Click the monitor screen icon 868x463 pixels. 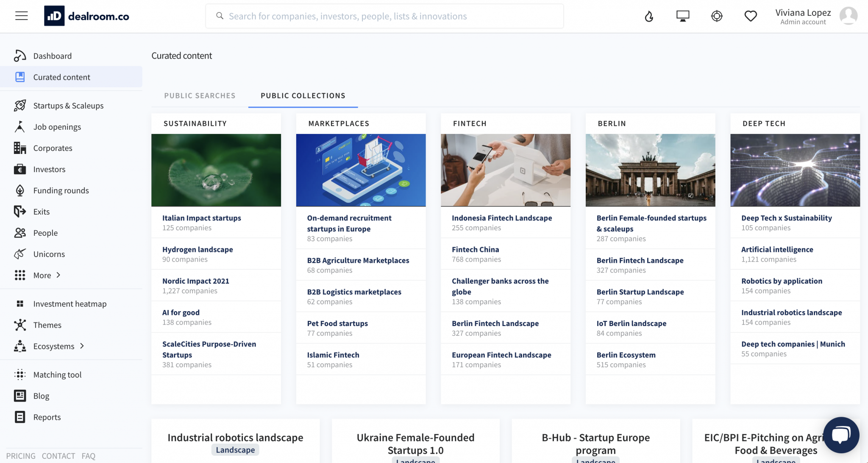pos(683,16)
